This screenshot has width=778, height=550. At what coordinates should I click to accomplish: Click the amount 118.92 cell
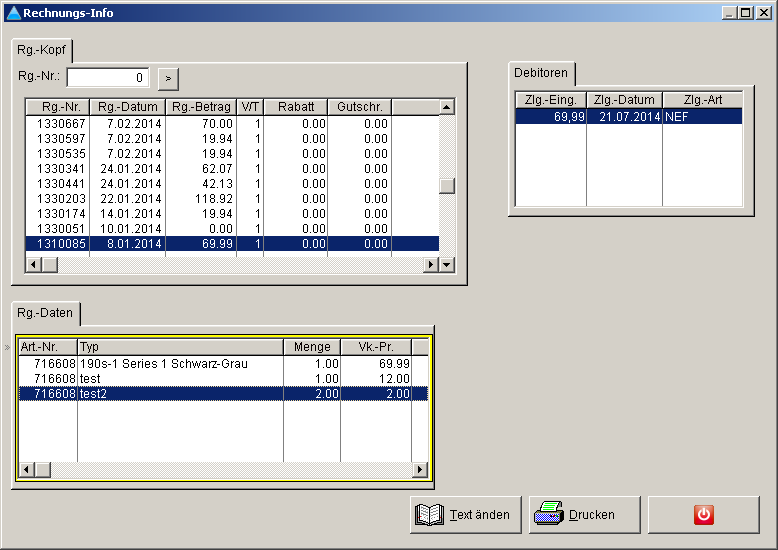point(201,199)
